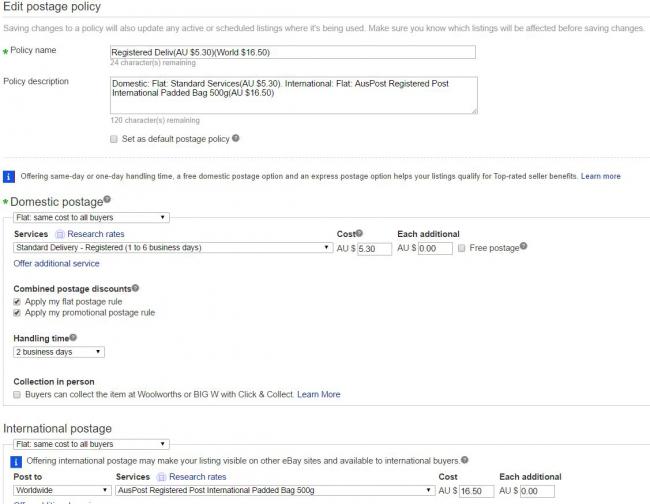Click help icon beside Domestic postage heading

pyautogui.click(x=107, y=199)
